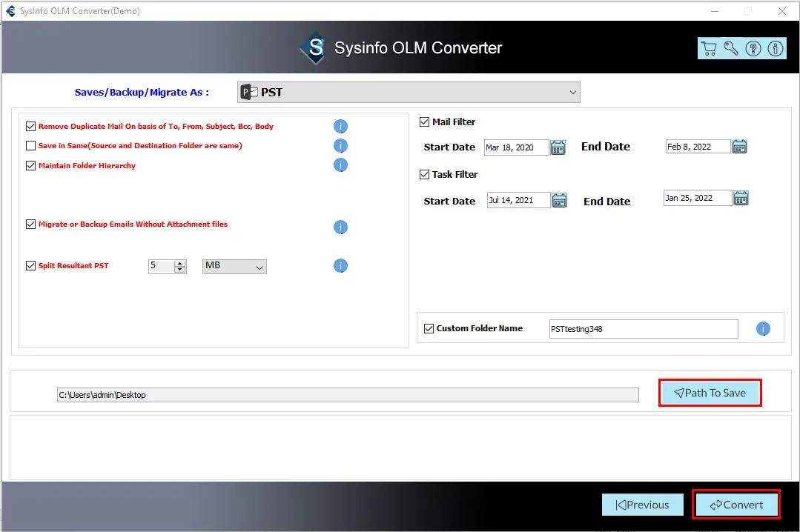Show info for Custom Folder Name
The width and height of the screenshot is (800, 532).
[763, 329]
